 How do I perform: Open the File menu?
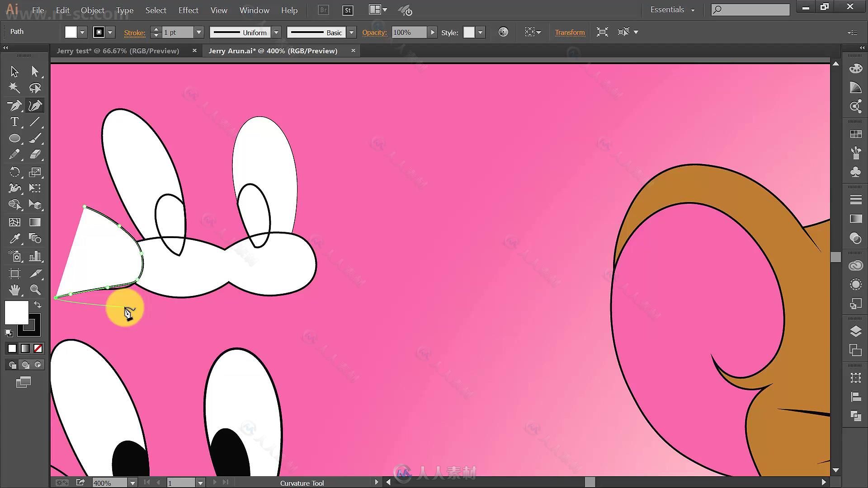(x=38, y=10)
